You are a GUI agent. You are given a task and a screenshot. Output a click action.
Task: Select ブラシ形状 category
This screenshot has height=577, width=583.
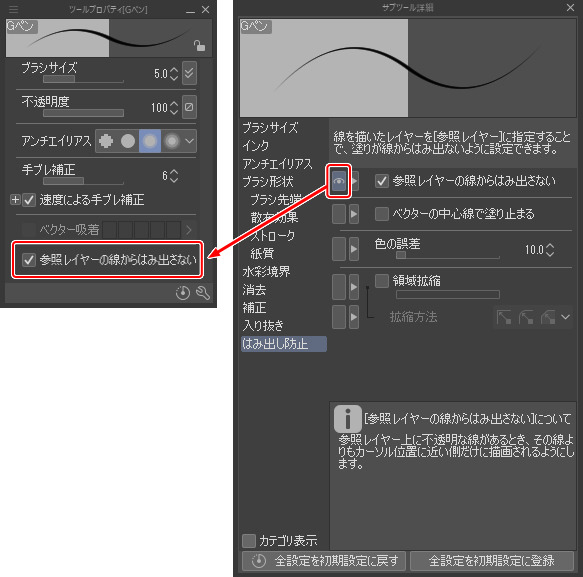(x=268, y=182)
